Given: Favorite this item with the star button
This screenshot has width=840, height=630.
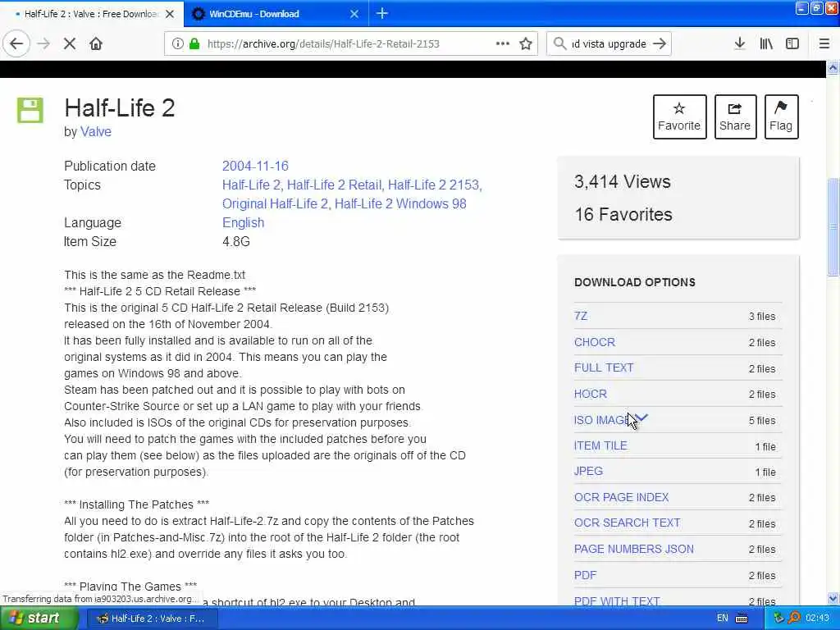Looking at the screenshot, I should [x=679, y=116].
